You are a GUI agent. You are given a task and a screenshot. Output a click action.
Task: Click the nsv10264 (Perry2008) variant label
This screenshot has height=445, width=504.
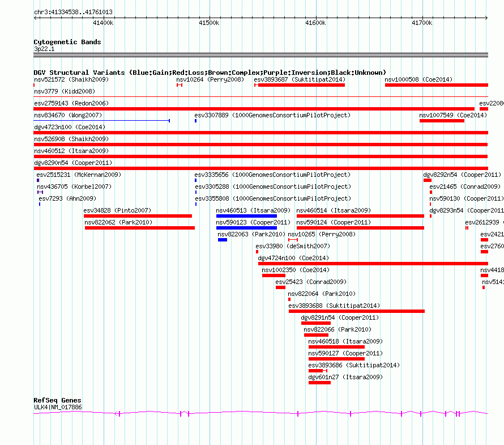[210, 79]
